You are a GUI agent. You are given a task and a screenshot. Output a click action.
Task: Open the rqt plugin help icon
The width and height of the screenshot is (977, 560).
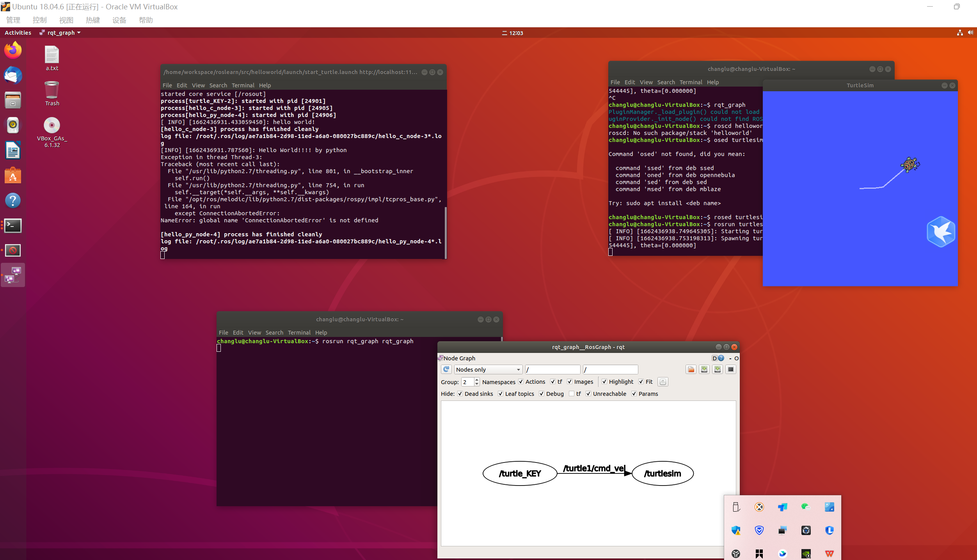[721, 358]
